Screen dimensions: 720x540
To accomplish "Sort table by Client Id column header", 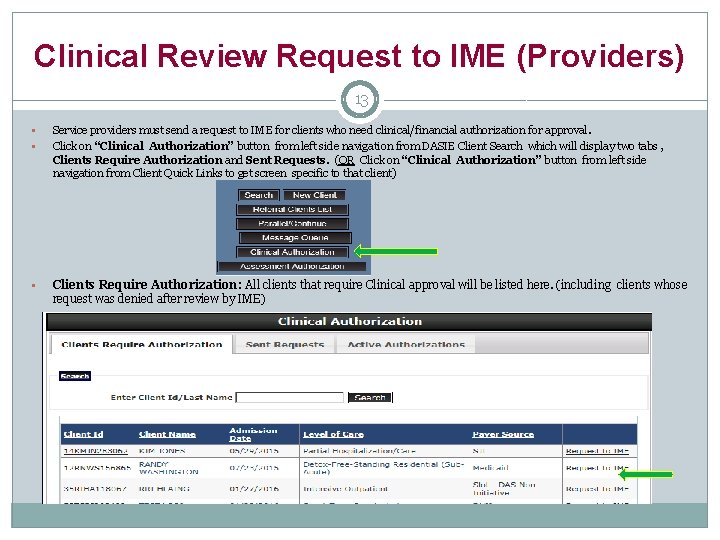I will pos(83,434).
